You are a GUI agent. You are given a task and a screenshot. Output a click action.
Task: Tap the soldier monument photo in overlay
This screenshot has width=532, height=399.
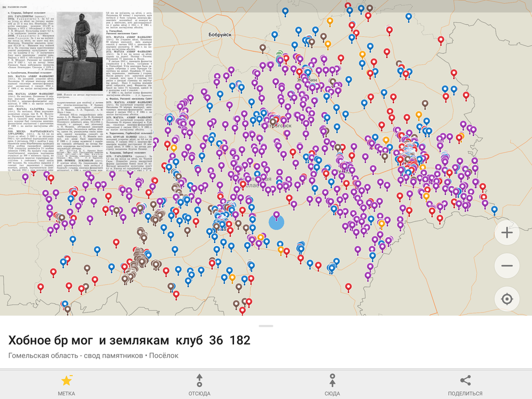(80, 51)
